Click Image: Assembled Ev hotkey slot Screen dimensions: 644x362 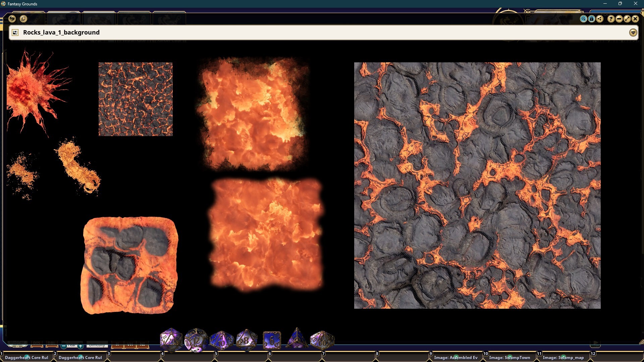[456, 357]
